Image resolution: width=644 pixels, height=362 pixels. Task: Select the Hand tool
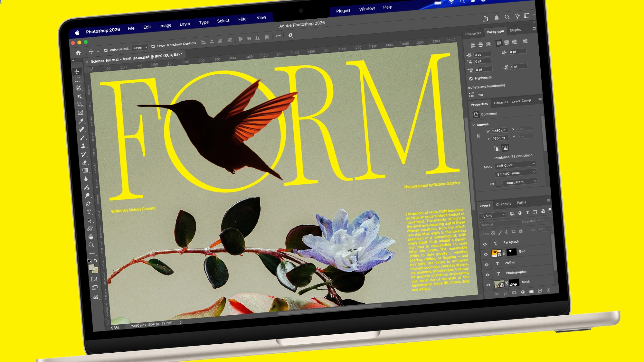coord(91,237)
